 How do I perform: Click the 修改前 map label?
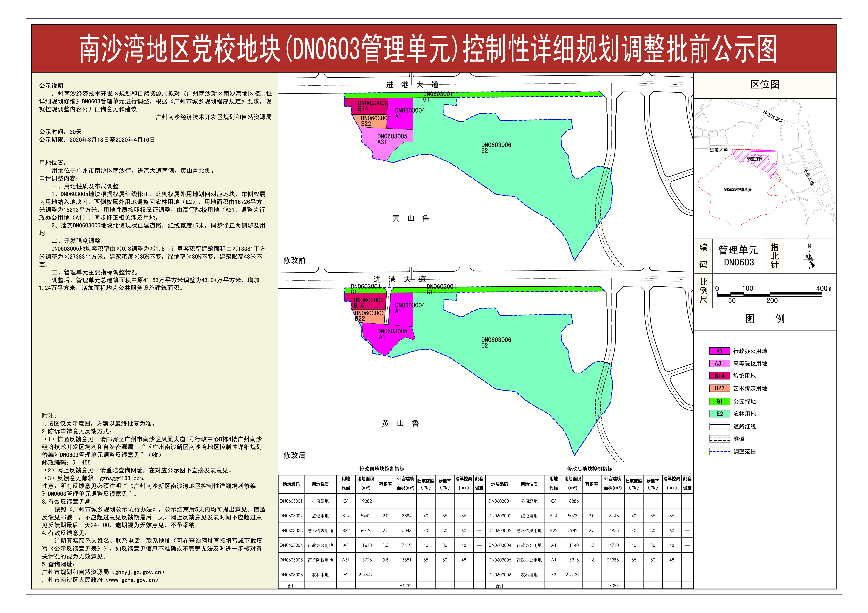pos(294,260)
